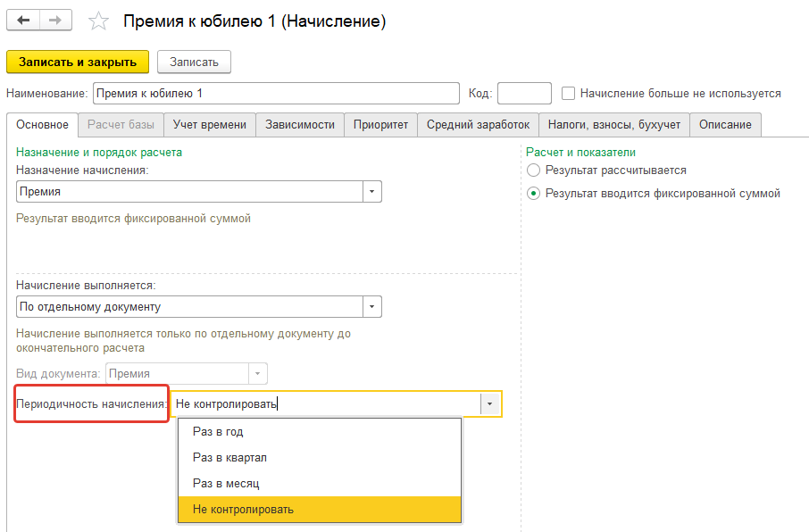
Task: Select 'Результат рассчитывается' radio button
Action: pos(534,170)
